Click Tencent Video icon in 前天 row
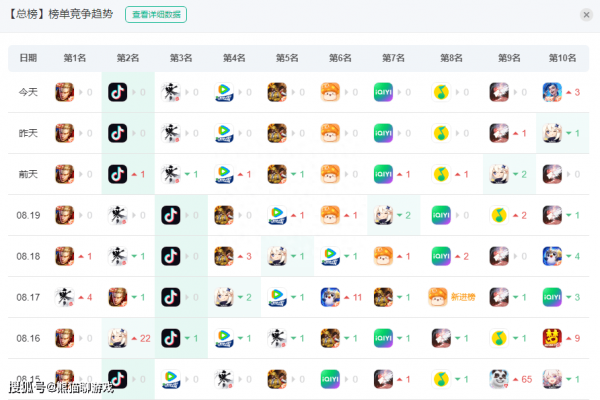600x400 pixels. tap(224, 174)
